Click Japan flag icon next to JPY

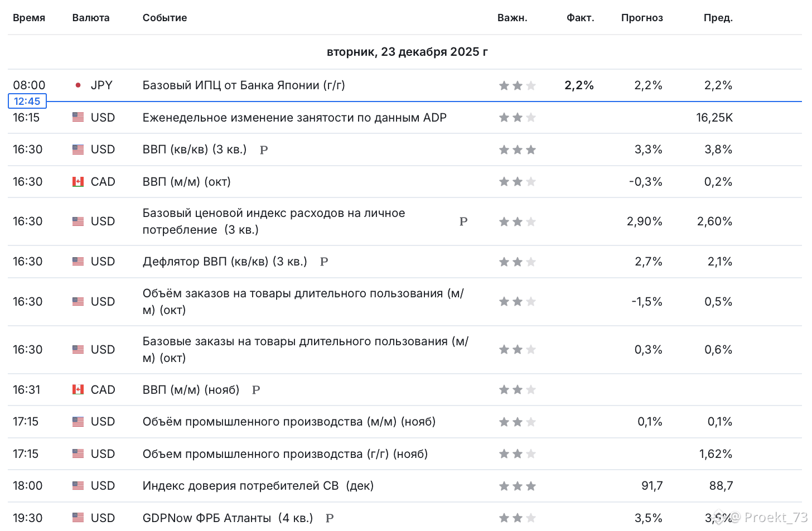(x=78, y=85)
